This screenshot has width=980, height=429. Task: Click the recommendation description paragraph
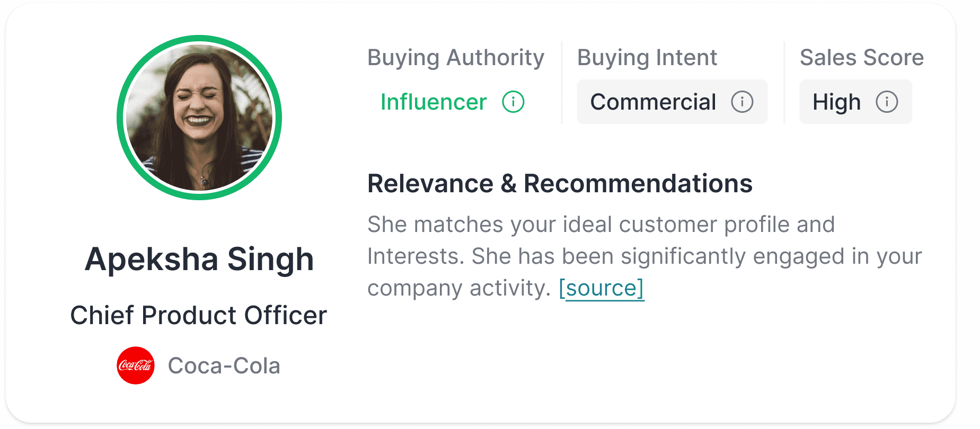click(x=636, y=256)
